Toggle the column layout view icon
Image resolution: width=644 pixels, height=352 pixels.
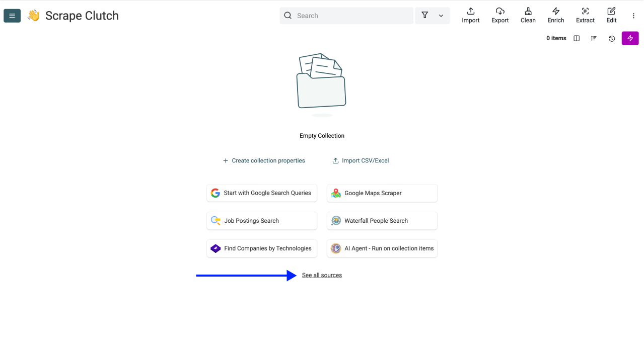pyautogui.click(x=577, y=38)
